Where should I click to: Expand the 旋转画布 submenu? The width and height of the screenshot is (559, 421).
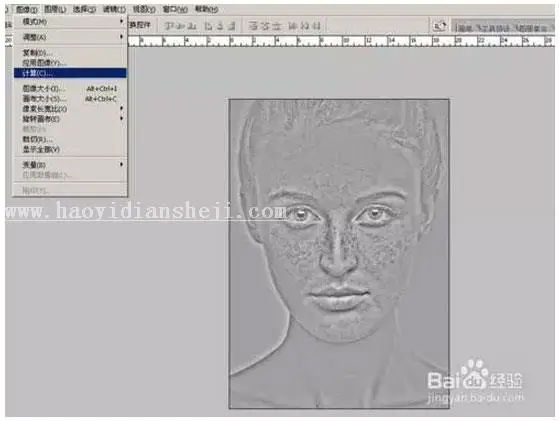70,119
